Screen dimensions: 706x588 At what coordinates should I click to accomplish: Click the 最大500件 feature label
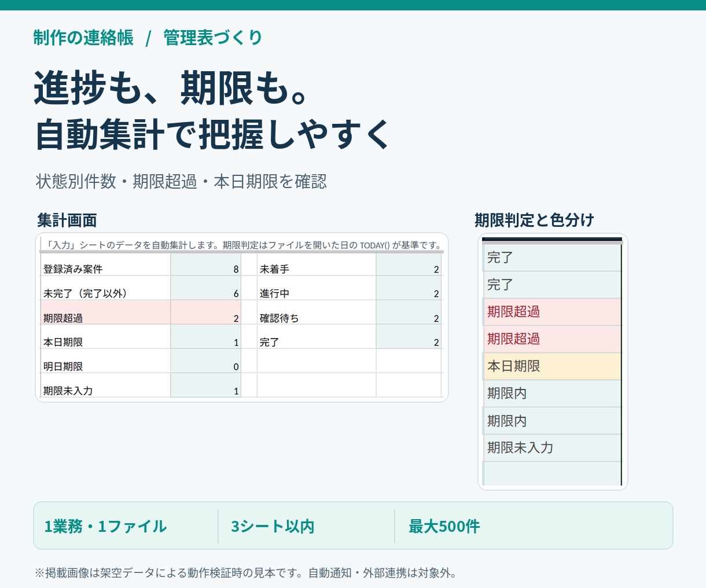[444, 526]
